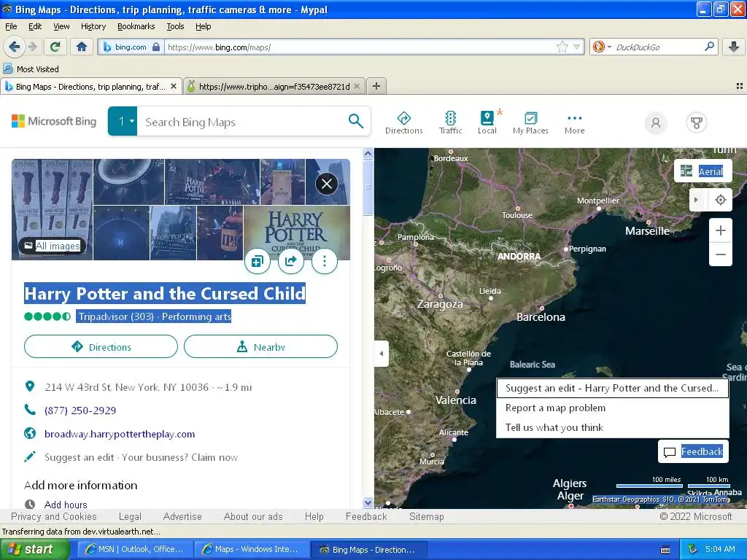Image resolution: width=747 pixels, height=560 pixels.
Task: Open the Tools menu
Action: tap(175, 26)
